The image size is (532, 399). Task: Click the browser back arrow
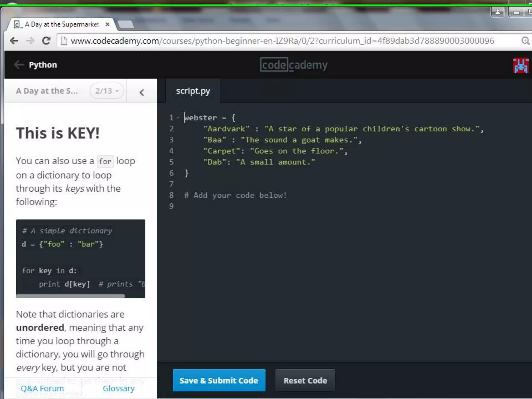tap(14, 41)
